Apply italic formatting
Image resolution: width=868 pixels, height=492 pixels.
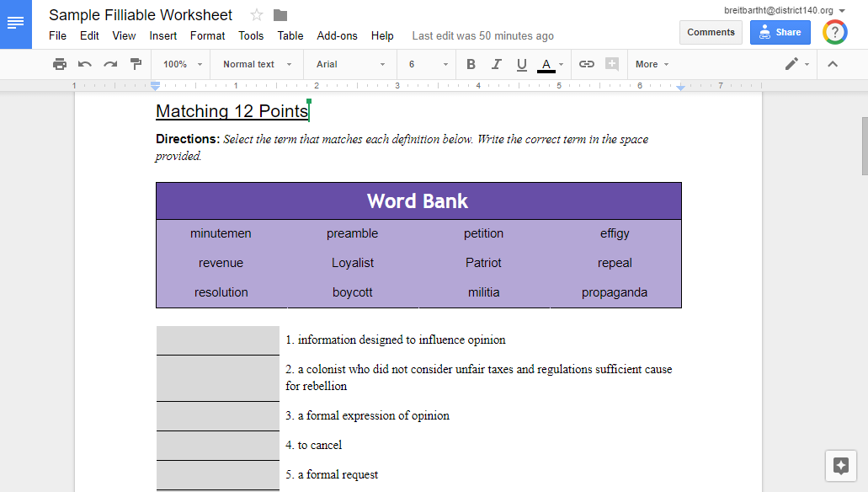[496, 64]
